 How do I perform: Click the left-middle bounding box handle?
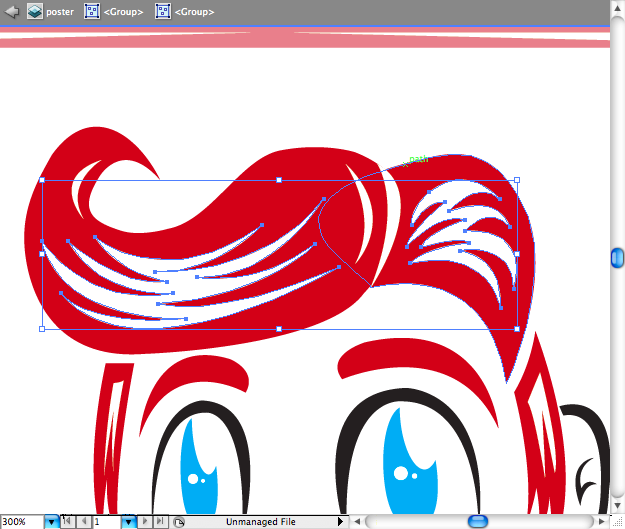coord(42,254)
